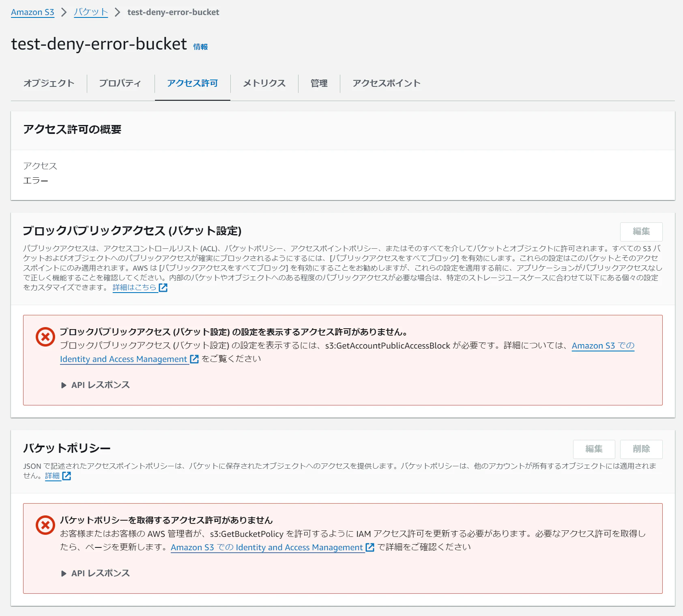Open the プロパティ tab
The image size is (683, 616).
tap(120, 83)
